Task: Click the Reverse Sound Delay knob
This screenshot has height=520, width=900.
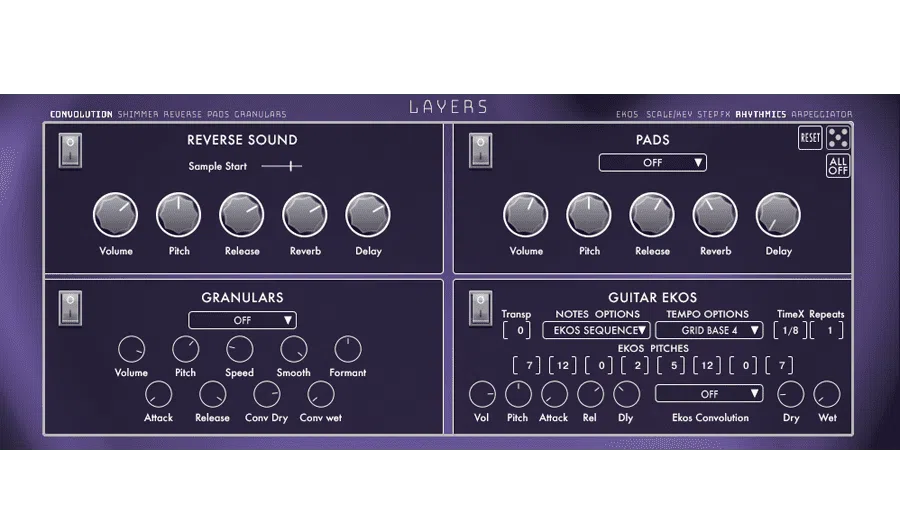Action: pyautogui.click(x=368, y=215)
